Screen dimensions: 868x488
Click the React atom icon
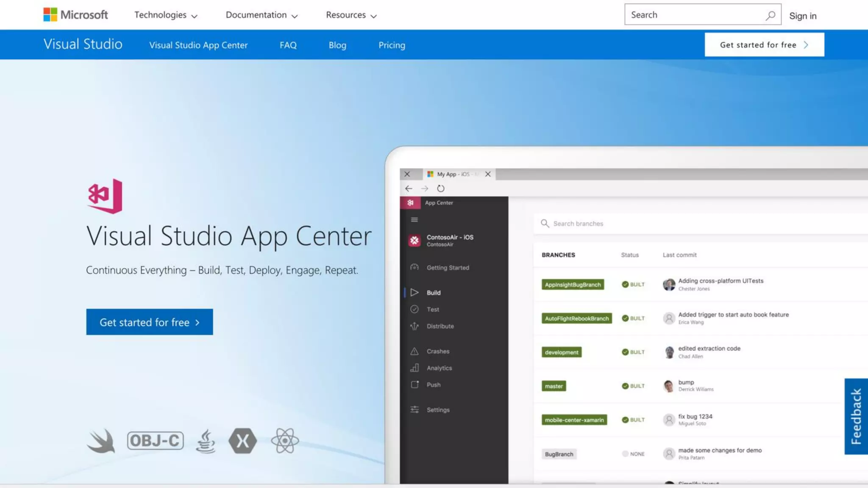point(285,441)
